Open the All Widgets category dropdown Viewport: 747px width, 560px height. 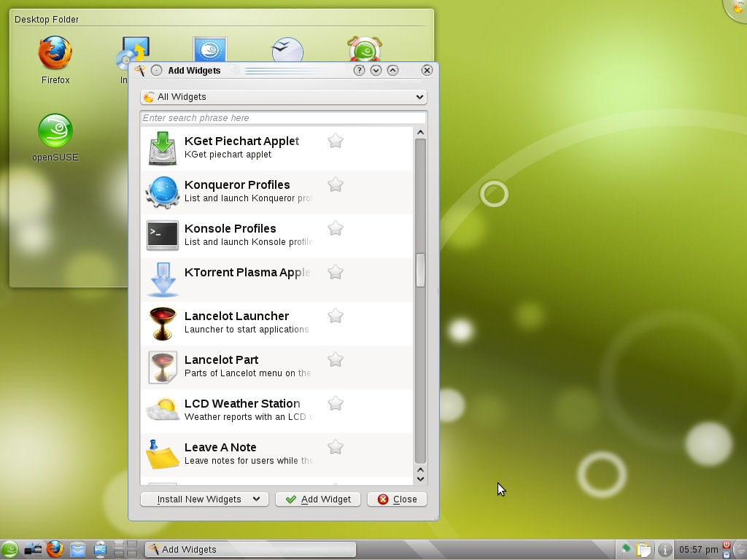(x=283, y=96)
